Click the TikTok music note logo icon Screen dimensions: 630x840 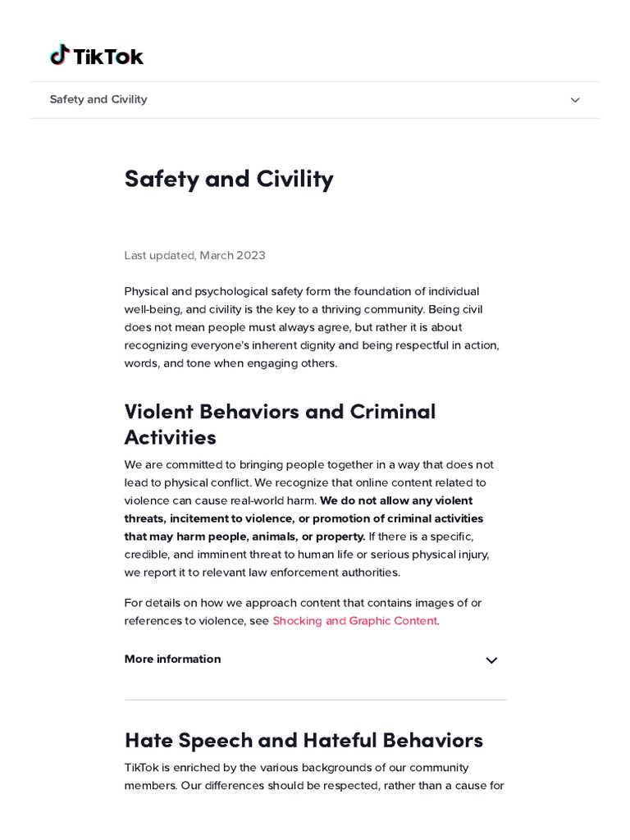point(59,55)
